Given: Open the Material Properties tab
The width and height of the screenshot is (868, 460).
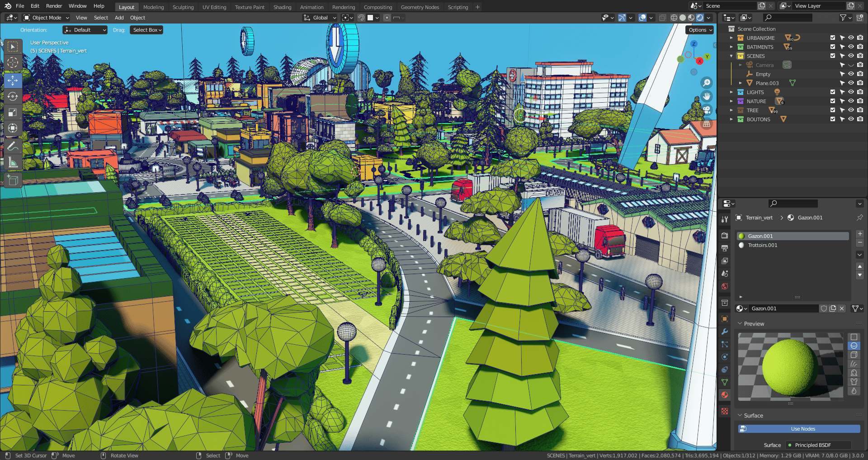Looking at the screenshot, I should 724,395.
